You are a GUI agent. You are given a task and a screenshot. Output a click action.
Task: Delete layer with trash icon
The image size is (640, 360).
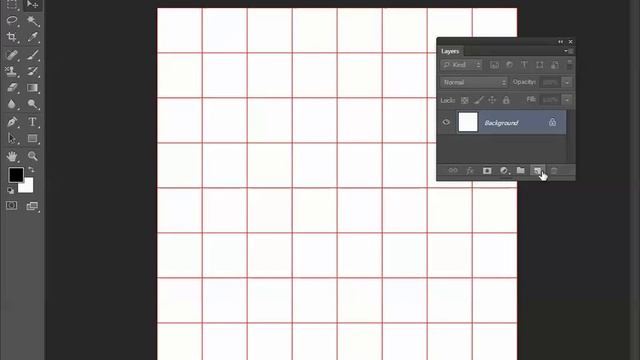tap(554, 171)
